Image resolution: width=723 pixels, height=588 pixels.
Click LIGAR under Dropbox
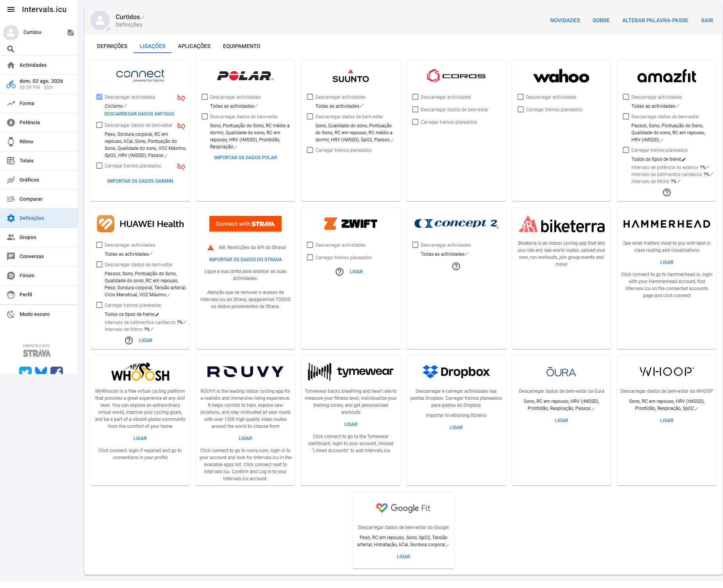(456, 428)
